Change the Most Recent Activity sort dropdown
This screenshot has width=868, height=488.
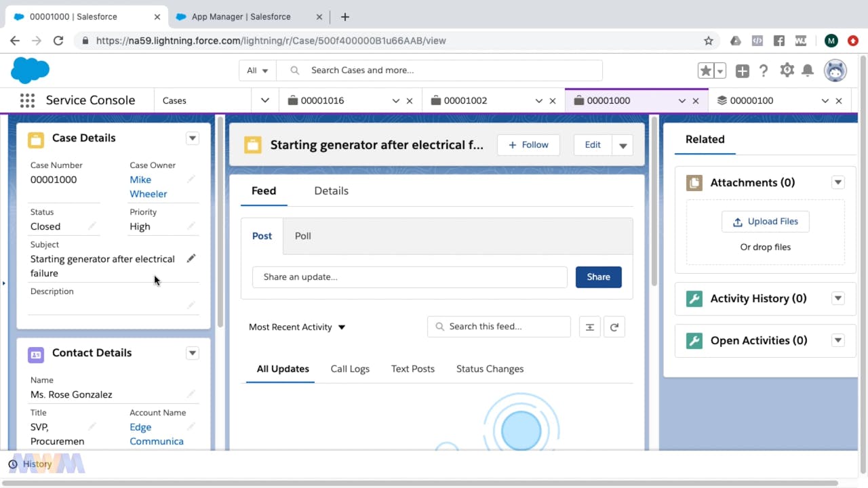[297, 327]
